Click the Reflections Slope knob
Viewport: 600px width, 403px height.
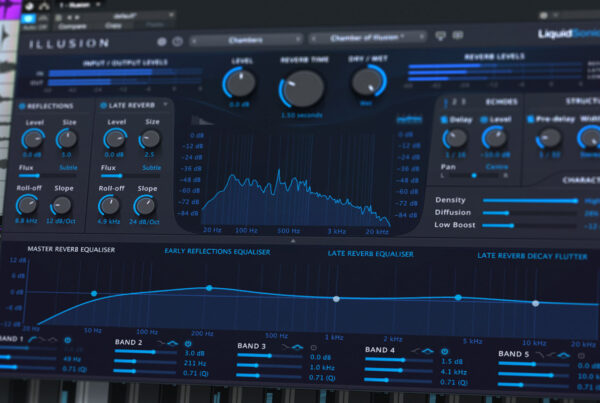click(61, 206)
